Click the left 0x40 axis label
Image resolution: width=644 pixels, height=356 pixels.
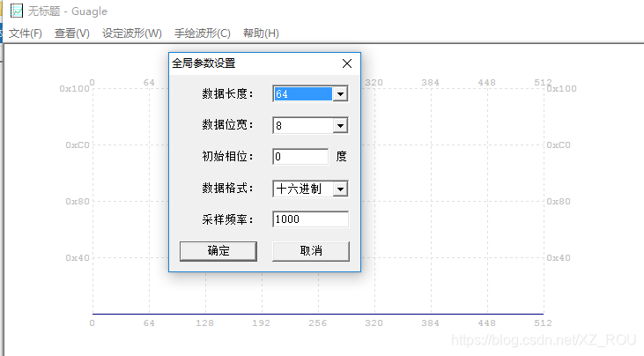coord(78,258)
